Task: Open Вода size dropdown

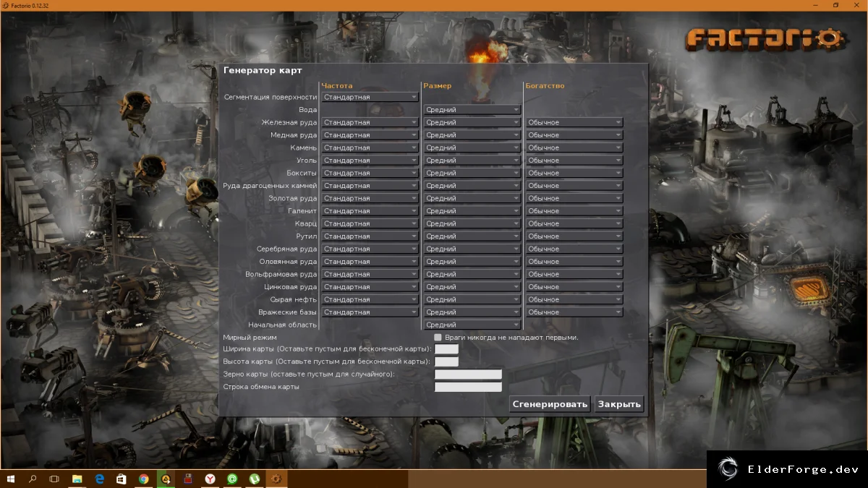Action: (x=472, y=110)
